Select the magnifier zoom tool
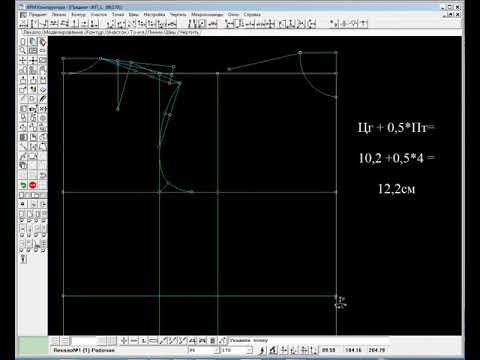The image size is (480, 360). [23, 51]
